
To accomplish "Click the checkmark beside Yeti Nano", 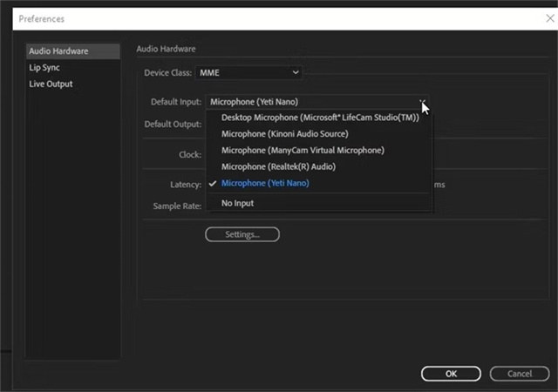I will coord(213,184).
